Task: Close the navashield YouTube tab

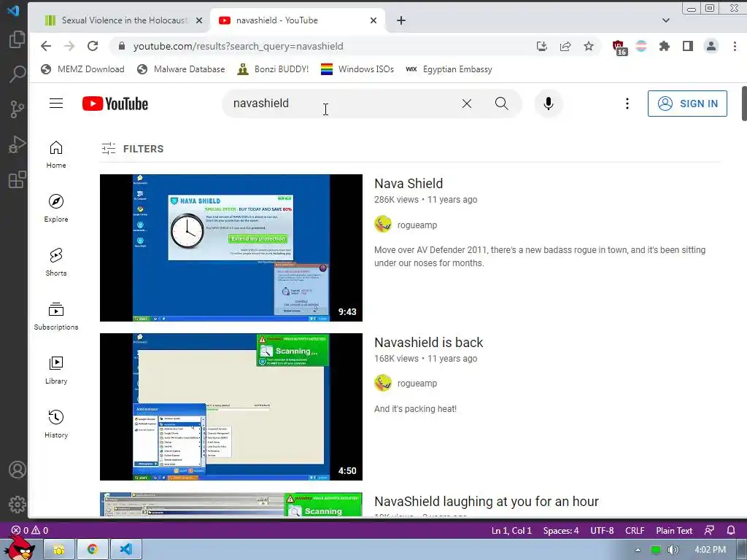Action: coord(373,20)
